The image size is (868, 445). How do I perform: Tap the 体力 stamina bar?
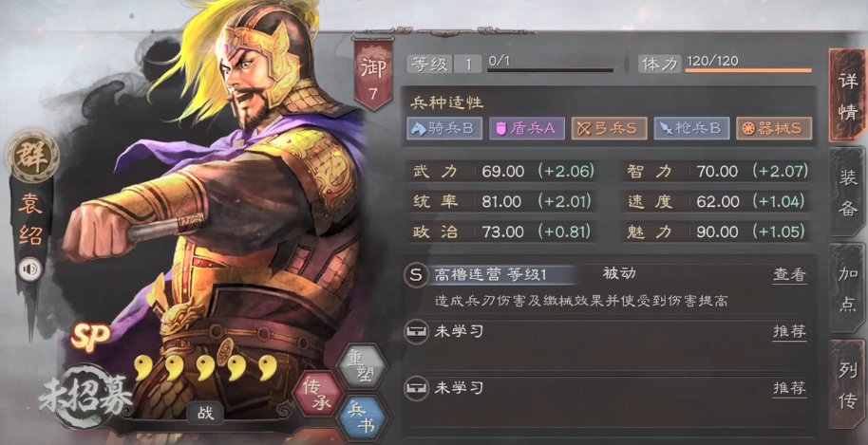pyautogui.click(x=748, y=71)
